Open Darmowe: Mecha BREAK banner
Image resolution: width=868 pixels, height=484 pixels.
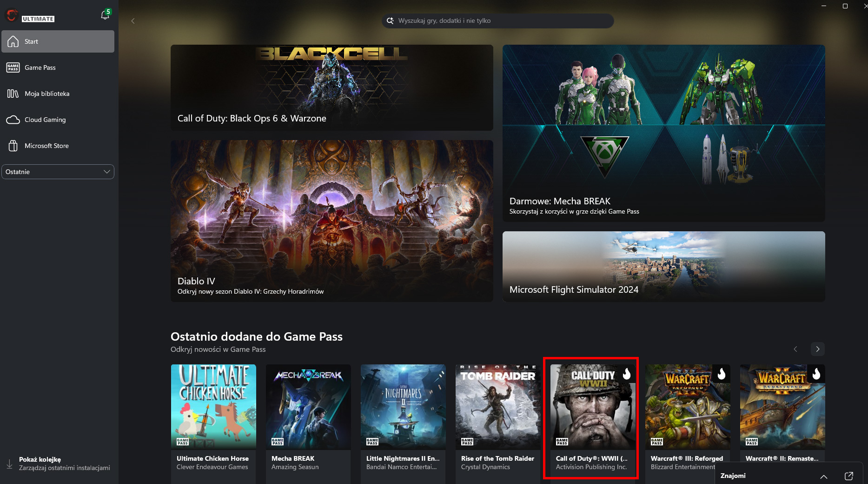pos(664,133)
